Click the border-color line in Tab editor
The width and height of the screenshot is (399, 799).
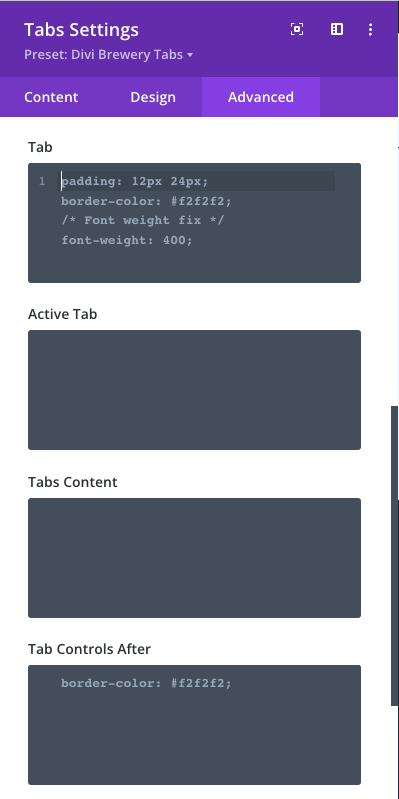pos(146,201)
